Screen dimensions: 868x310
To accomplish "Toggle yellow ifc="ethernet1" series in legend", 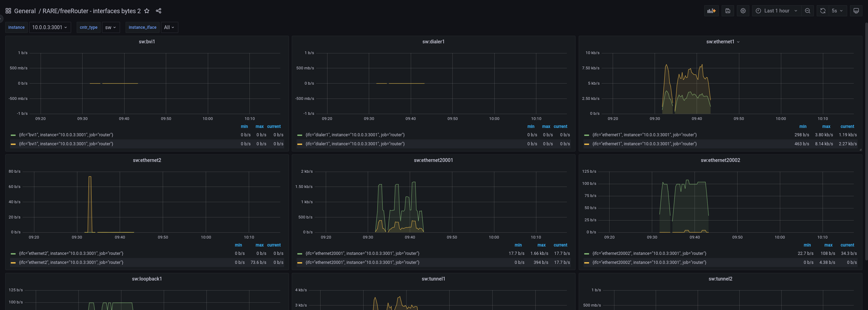I will click(645, 144).
